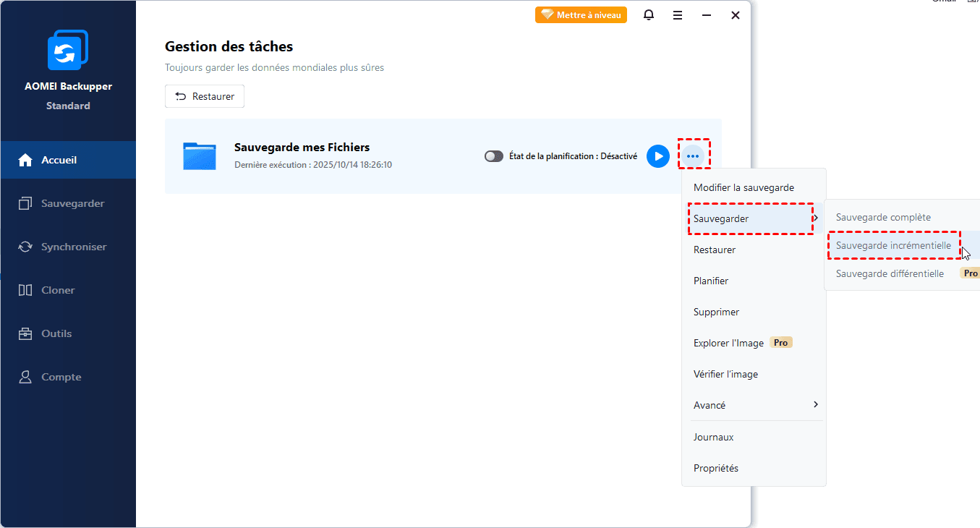Click the Restaurer button below the heading
The width and height of the screenshot is (980, 528).
click(205, 96)
